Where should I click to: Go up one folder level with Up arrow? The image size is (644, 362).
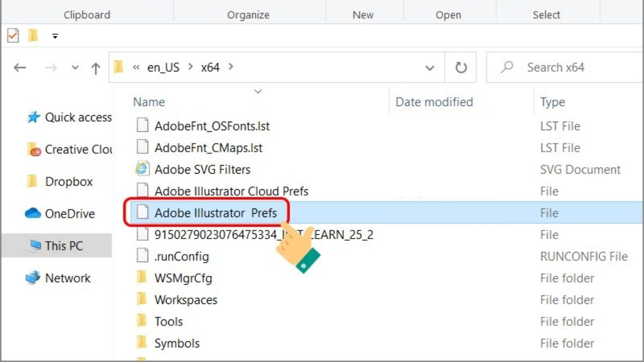click(96, 68)
